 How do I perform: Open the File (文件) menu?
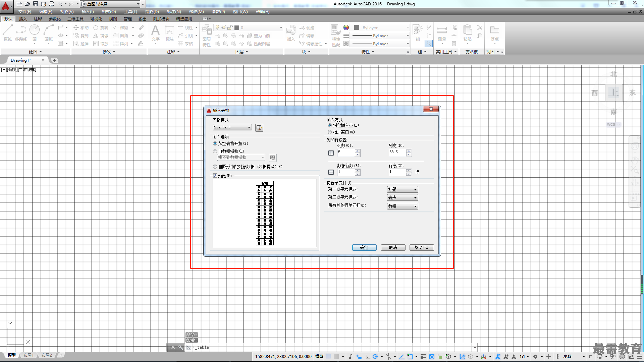[25, 12]
